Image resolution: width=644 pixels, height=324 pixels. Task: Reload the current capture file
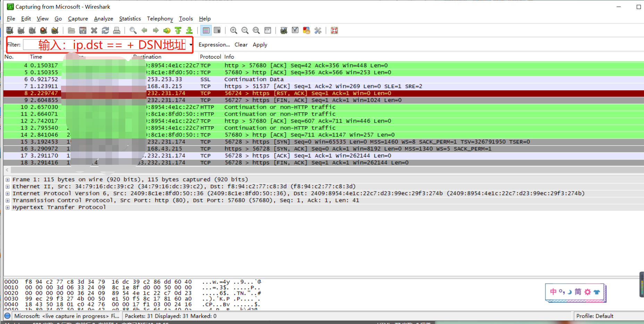coord(105,31)
